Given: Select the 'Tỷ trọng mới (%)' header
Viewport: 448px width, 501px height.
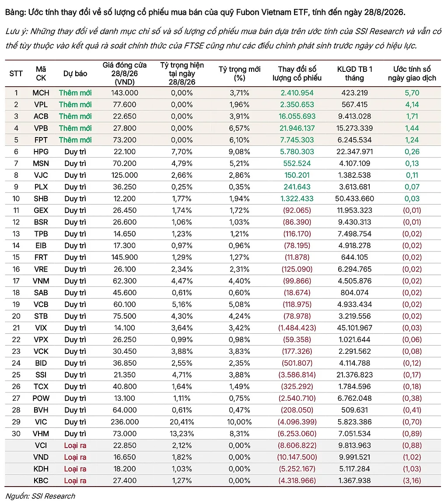Looking at the screenshot, I should 239,74.
